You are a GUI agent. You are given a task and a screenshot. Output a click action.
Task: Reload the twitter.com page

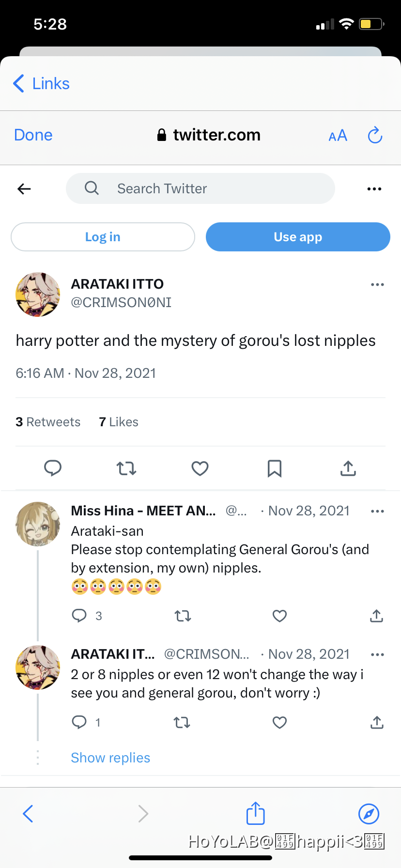point(375,136)
